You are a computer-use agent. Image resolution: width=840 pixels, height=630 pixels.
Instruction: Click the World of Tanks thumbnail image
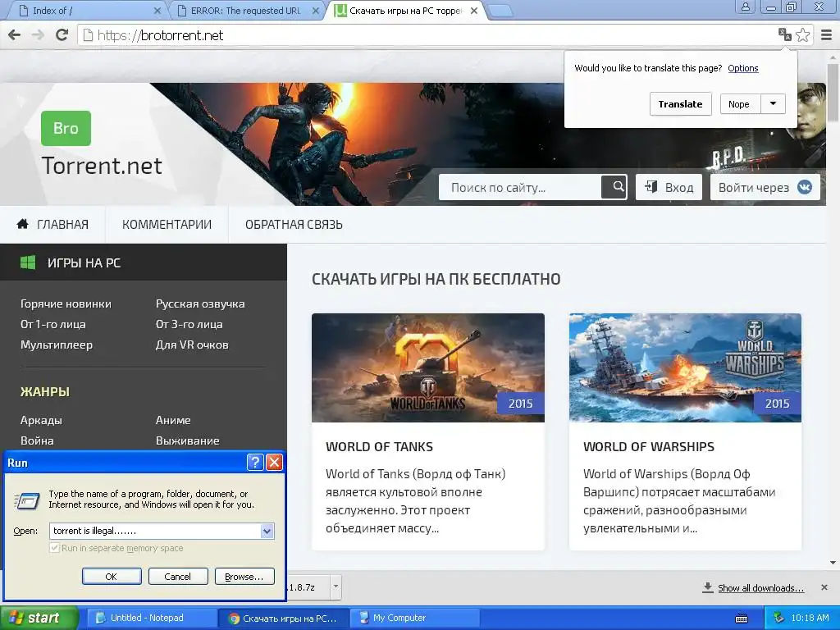(x=428, y=368)
